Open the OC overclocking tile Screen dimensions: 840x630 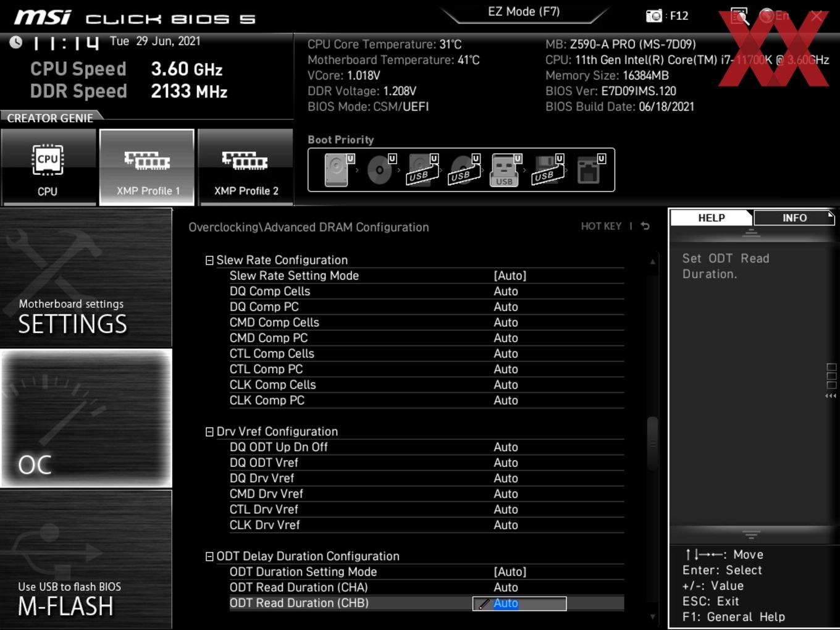pyautogui.click(x=86, y=418)
